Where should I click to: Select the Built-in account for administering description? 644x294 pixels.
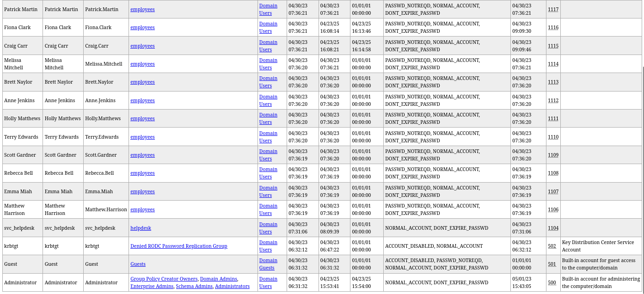(601, 282)
